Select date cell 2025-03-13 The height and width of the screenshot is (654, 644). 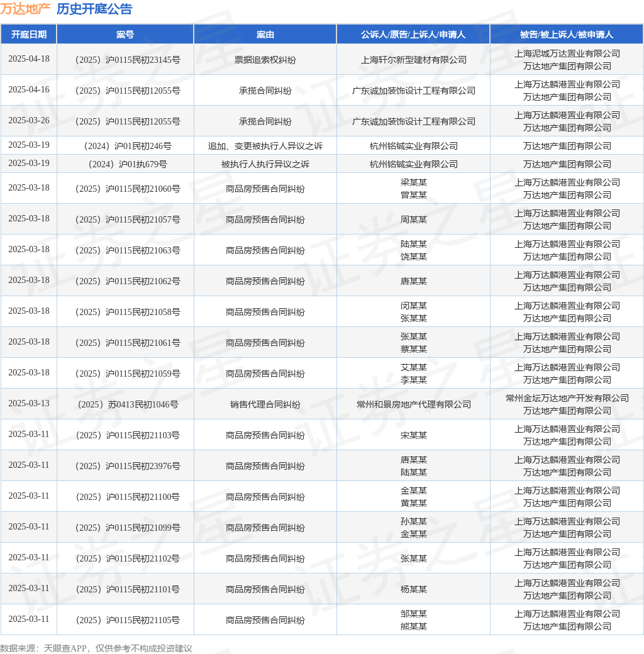29,403
